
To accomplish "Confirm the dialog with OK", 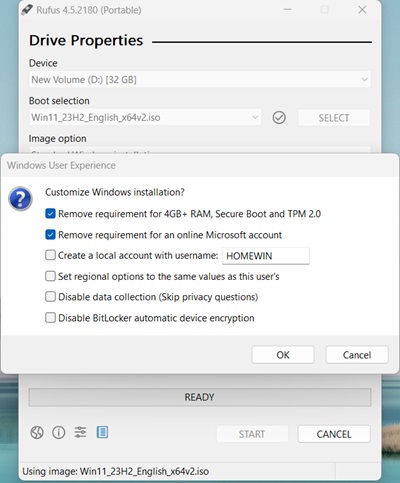I will click(283, 355).
